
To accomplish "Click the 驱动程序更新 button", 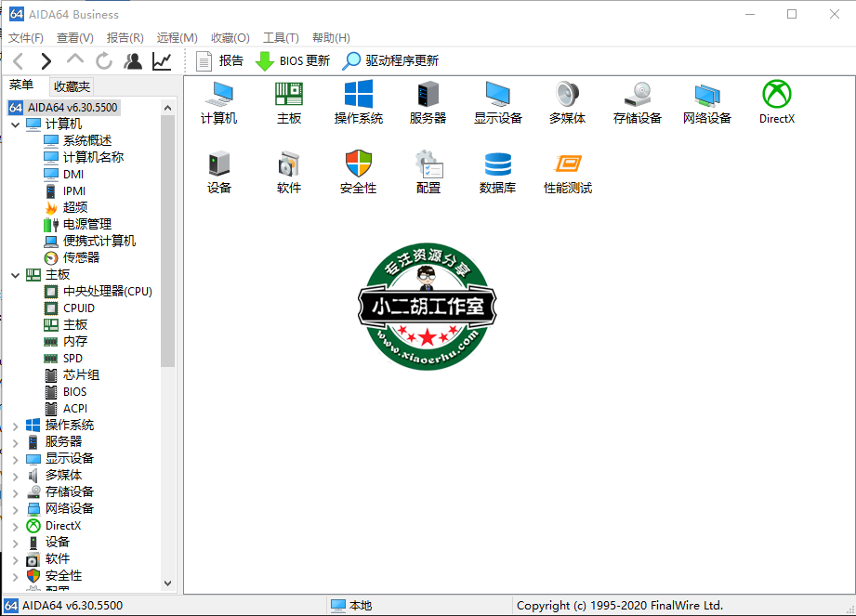I will tap(390, 61).
